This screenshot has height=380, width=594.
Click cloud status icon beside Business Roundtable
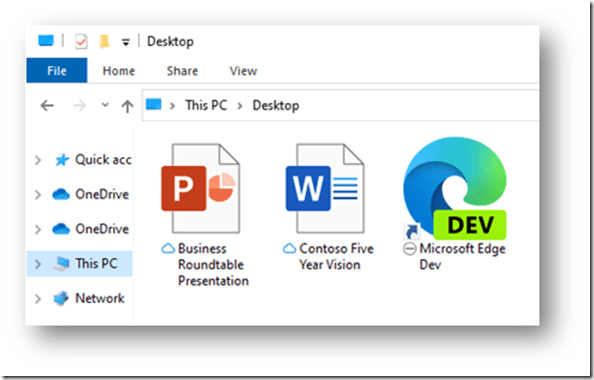168,249
